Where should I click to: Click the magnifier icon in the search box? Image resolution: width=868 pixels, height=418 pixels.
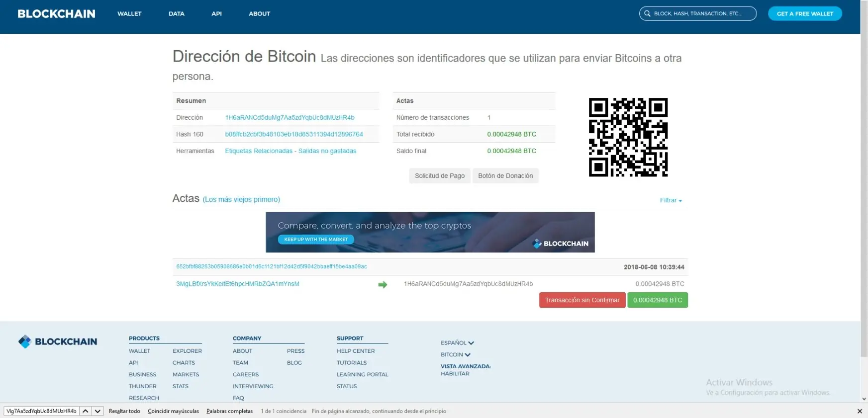click(647, 14)
